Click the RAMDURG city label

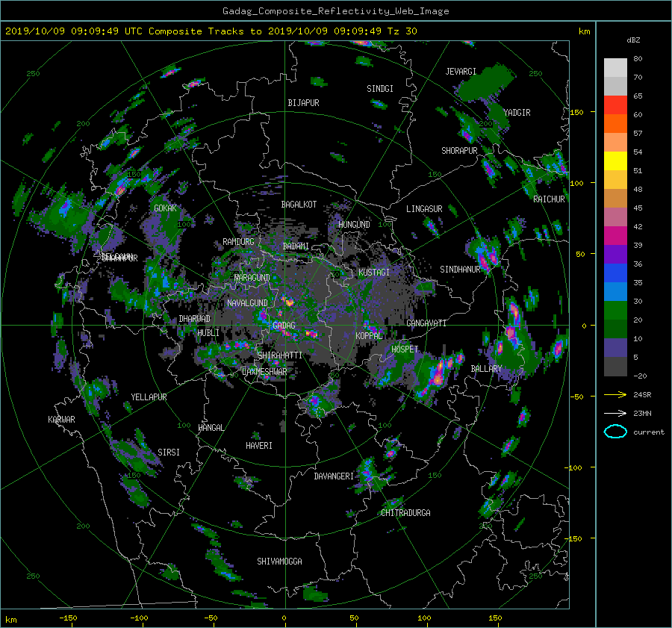pos(238,242)
